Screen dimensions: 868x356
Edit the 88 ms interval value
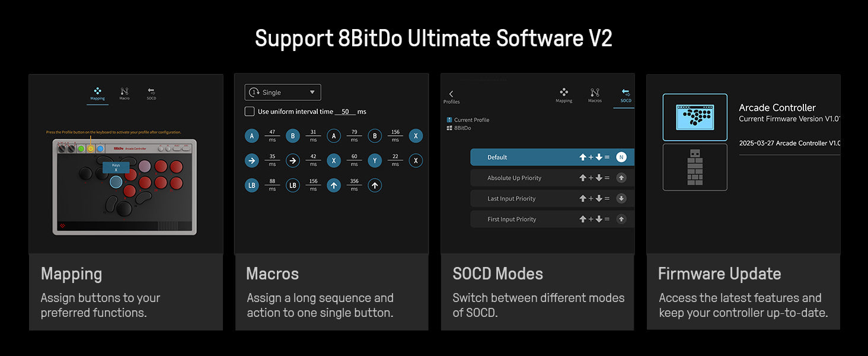pyautogui.click(x=272, y=182)
